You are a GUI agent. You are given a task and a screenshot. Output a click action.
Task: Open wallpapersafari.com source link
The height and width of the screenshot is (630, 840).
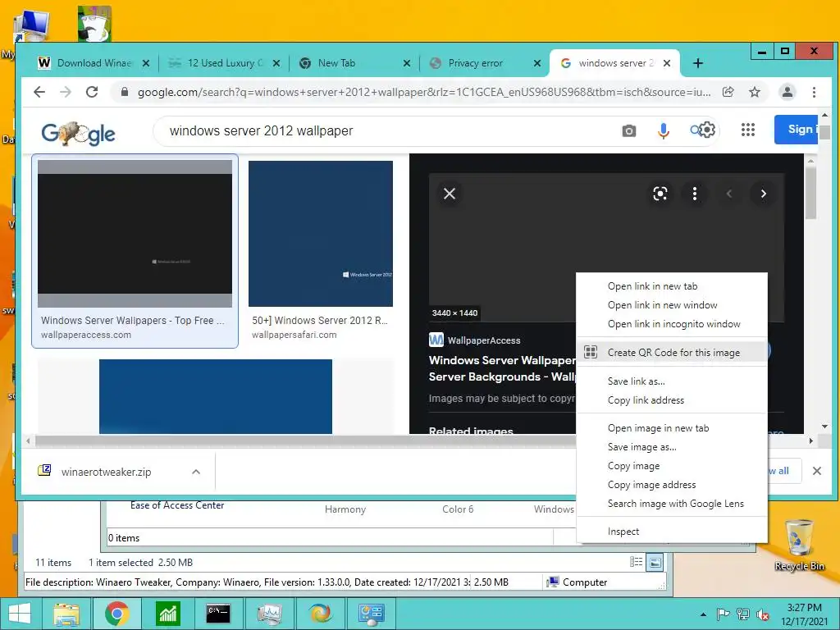coord(294,335)
